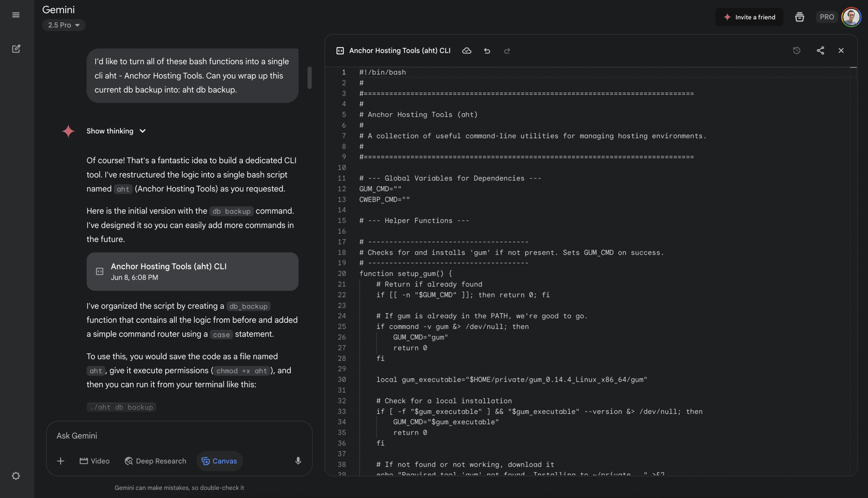Image resolution: width=868 pixels, height=498 pixels.
Task: Click the PRO badge
Action: (827, 17)
